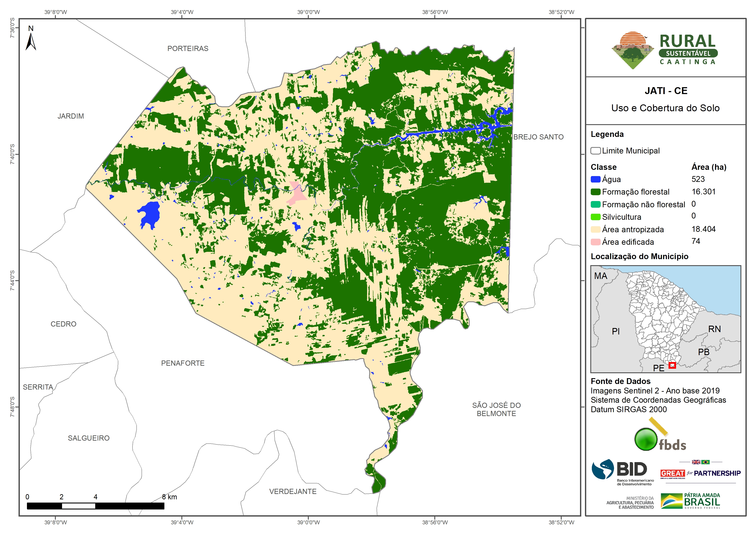Image resolution: width=756 pixels, height=534 pixels.
Task: Click the JATI - CE title text
Action: 666,91
